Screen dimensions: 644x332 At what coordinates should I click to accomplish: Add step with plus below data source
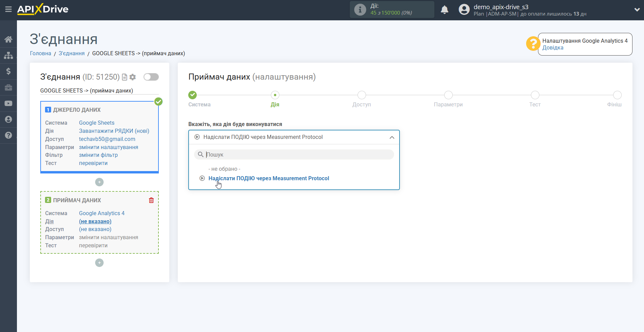click(99, 182)
